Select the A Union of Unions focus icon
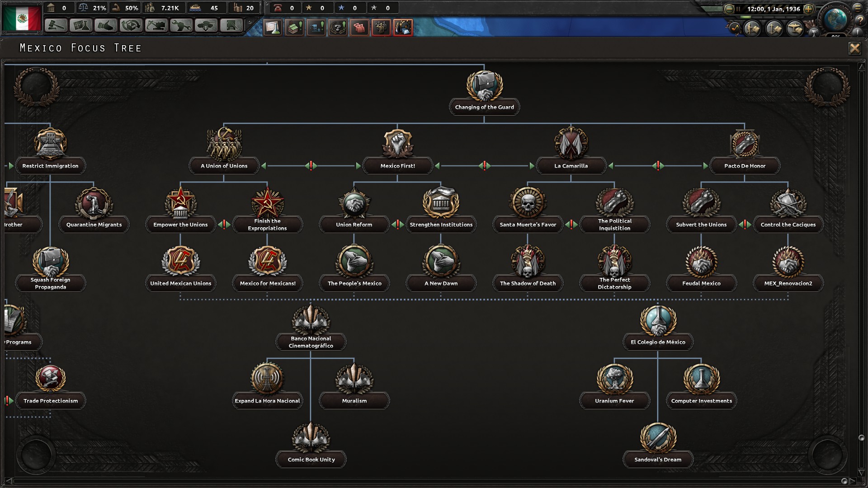Image resolution: width=868 pixels, height=488 pixels. 224,144
